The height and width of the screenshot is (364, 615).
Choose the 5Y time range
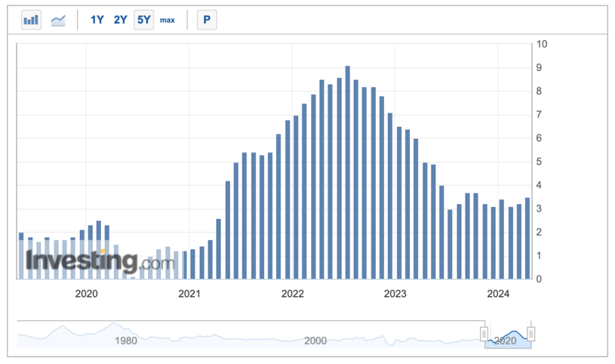click(143, 20)
